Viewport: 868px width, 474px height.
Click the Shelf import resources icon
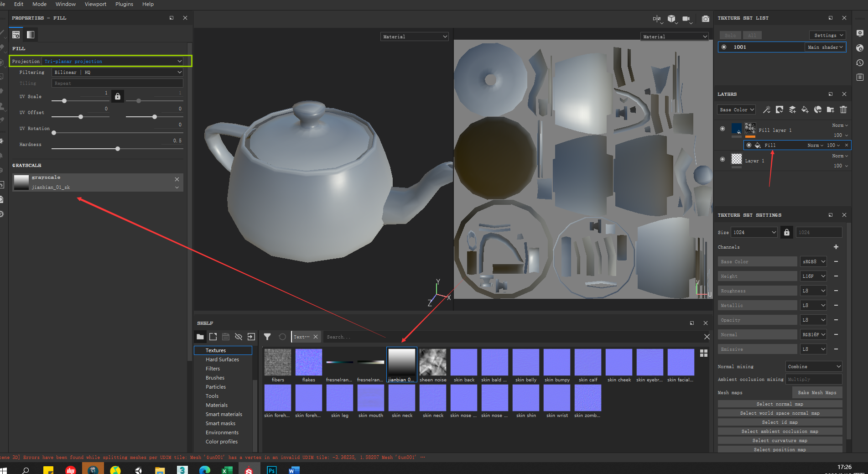(251, 337)
